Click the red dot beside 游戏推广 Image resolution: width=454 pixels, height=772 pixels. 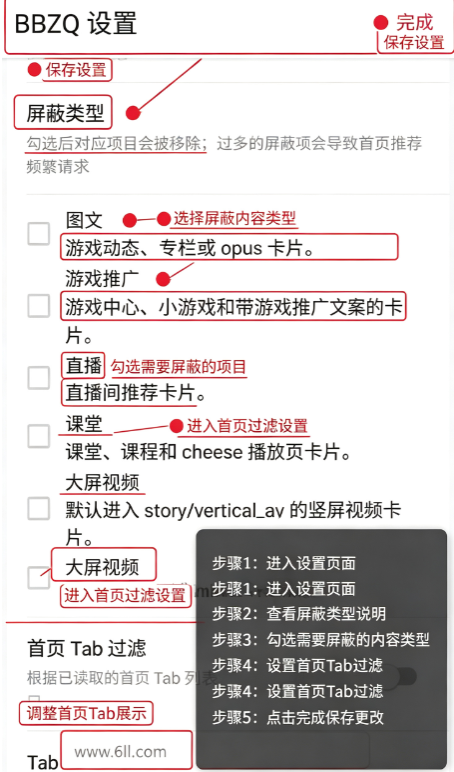[163, 280]
